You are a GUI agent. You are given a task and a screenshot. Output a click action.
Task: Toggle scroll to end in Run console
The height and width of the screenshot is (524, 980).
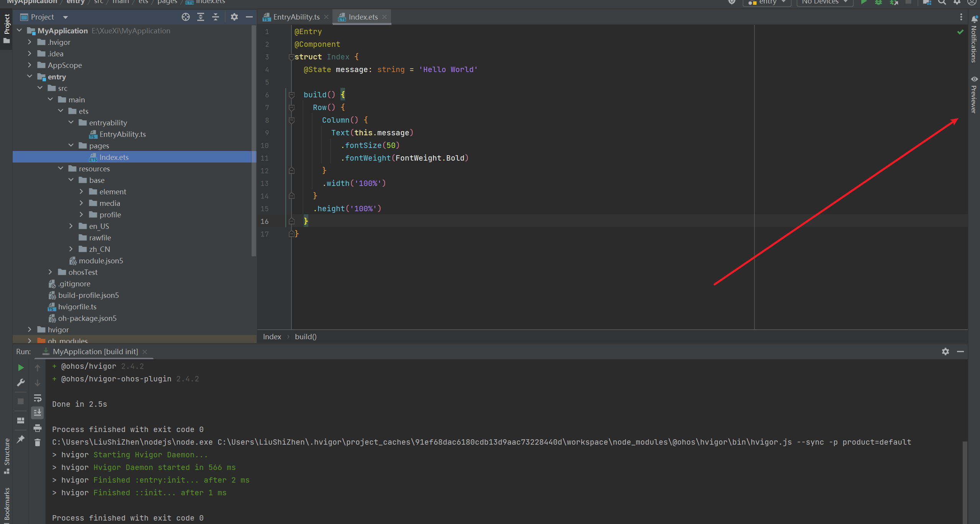[38, 413]
